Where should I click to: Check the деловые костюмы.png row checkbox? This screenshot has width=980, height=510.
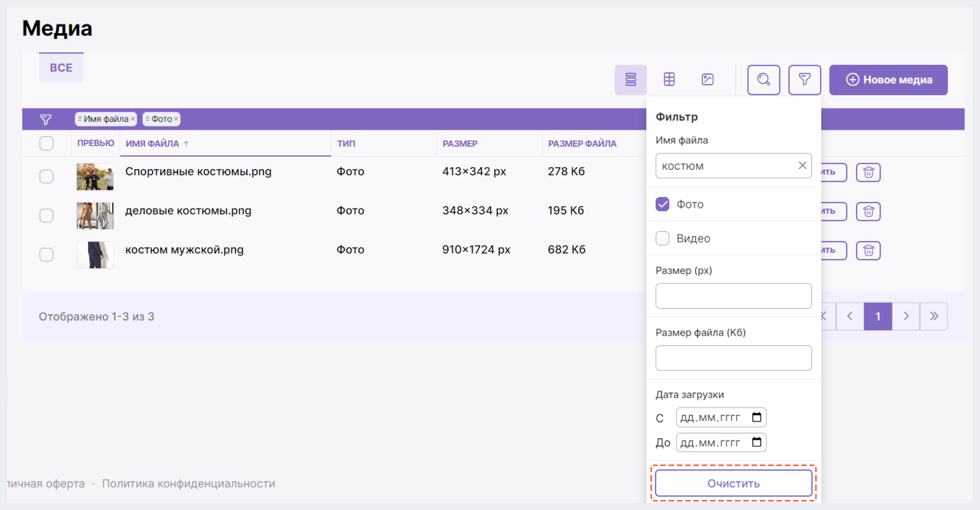46,215
